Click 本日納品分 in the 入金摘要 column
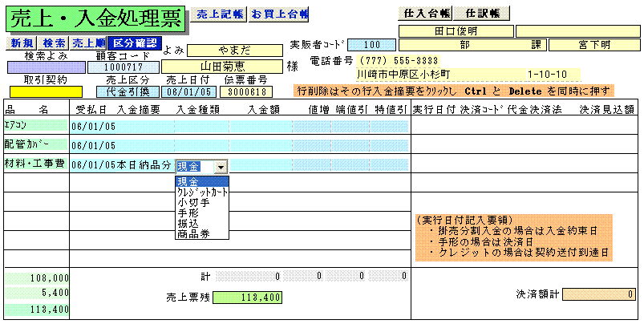 144,164
